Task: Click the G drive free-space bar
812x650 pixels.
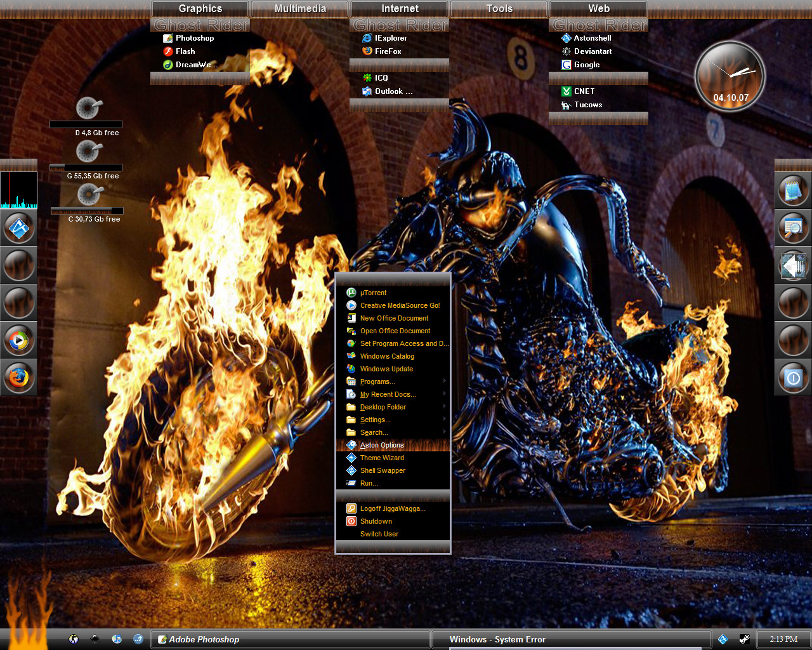Action: click(x=86, y=168)
